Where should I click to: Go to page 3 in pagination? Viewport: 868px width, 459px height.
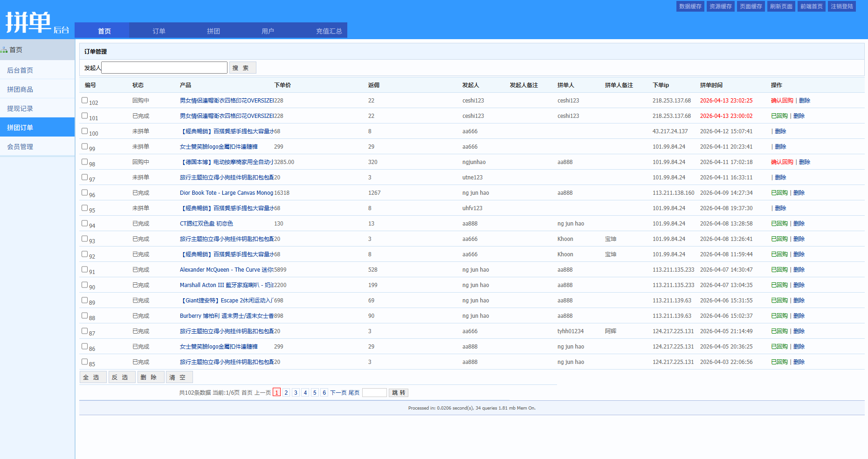(296, 393)
